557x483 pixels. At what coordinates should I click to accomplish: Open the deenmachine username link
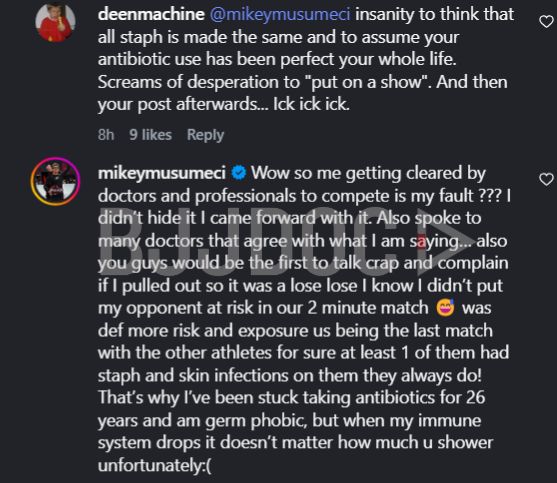tap(151, 15)
